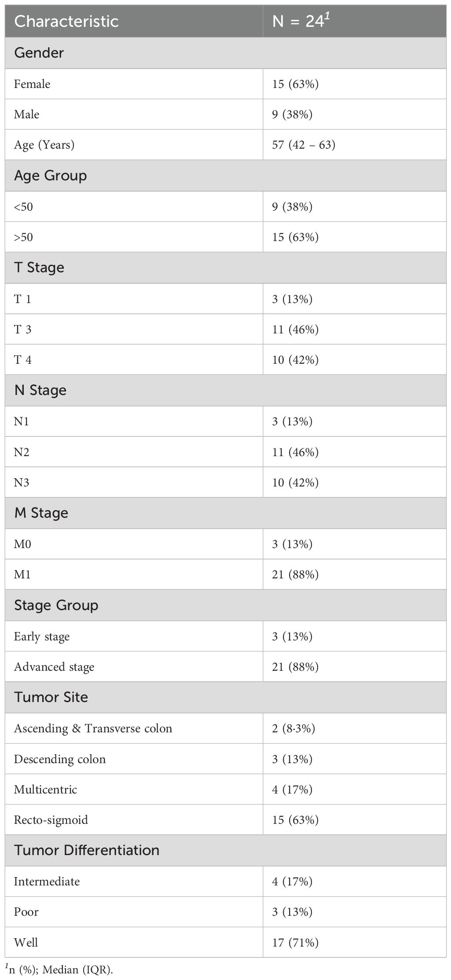
Task: Select the M1 row label
Action: coord(22,574)
